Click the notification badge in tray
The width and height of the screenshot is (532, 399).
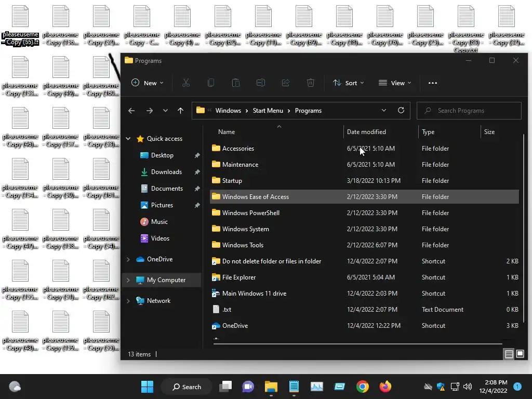[x=517, y=387]
